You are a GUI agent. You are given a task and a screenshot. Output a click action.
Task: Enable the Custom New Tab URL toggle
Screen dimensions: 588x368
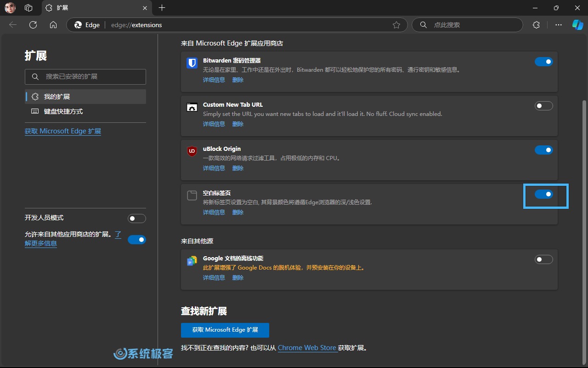544,106
